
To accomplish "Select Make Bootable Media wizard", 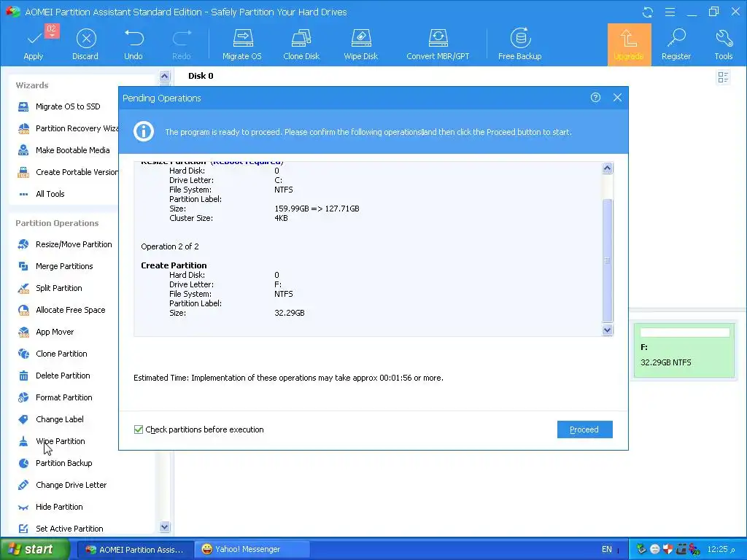I will pyautogui.click(x=63, y=150).
